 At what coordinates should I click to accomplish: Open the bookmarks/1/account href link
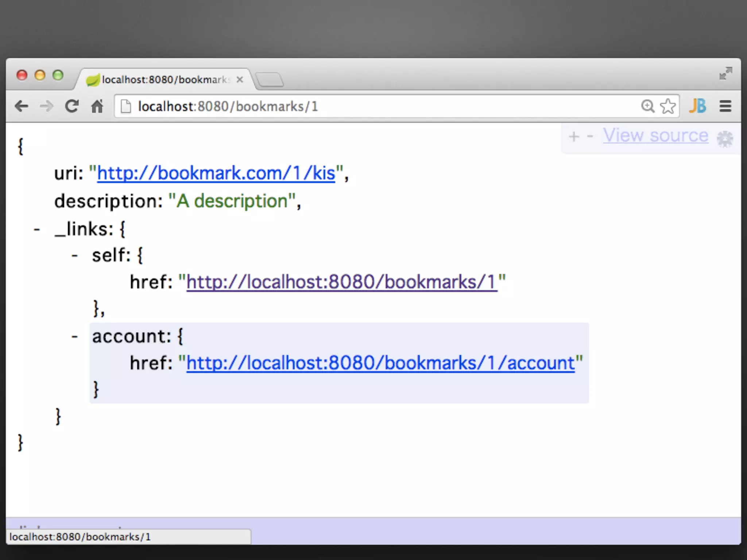[x=380, y=363]
